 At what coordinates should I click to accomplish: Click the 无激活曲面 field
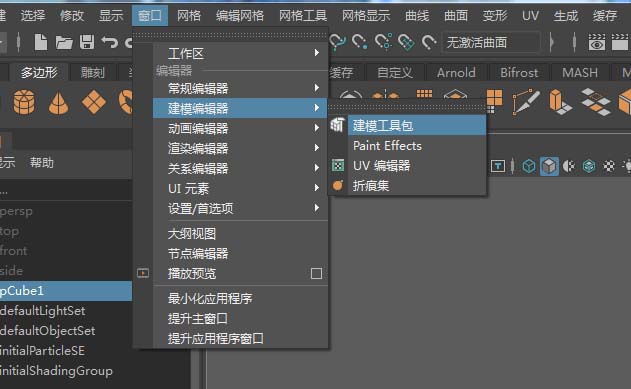tap(491, 42)
